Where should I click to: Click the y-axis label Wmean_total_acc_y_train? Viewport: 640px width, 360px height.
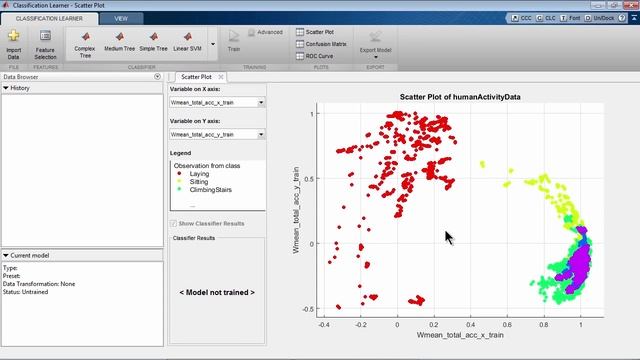[296, 210]
